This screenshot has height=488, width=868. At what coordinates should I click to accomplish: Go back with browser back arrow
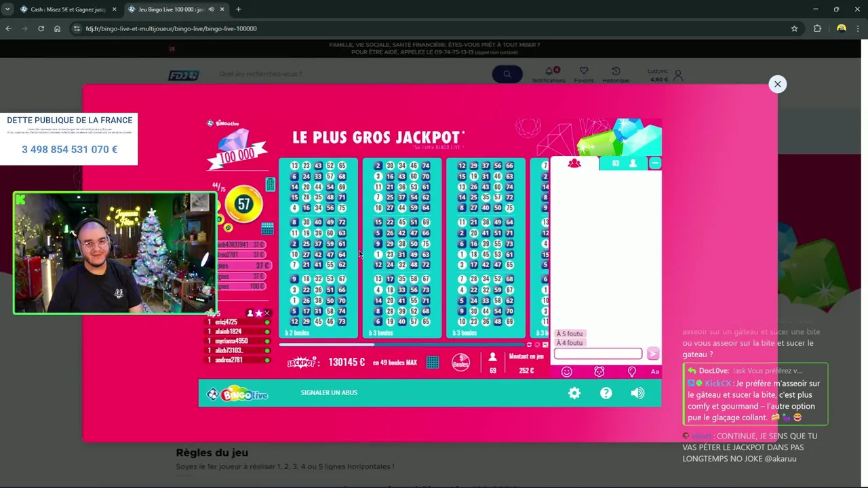(x=8, y=28)
